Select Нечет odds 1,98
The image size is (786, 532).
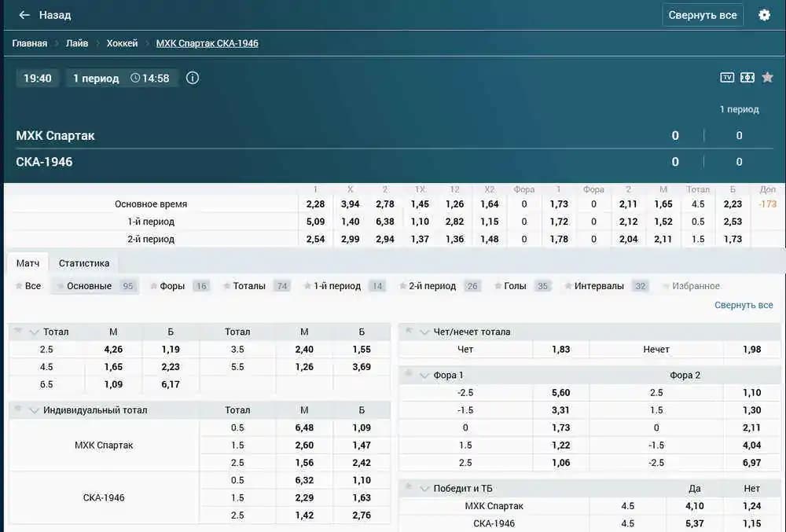752,349
